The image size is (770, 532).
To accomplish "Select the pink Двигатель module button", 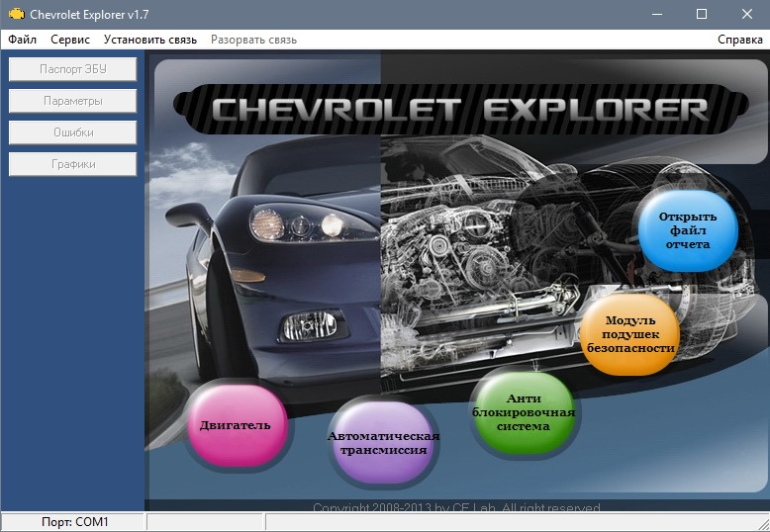I will click(x=237, y=425).
